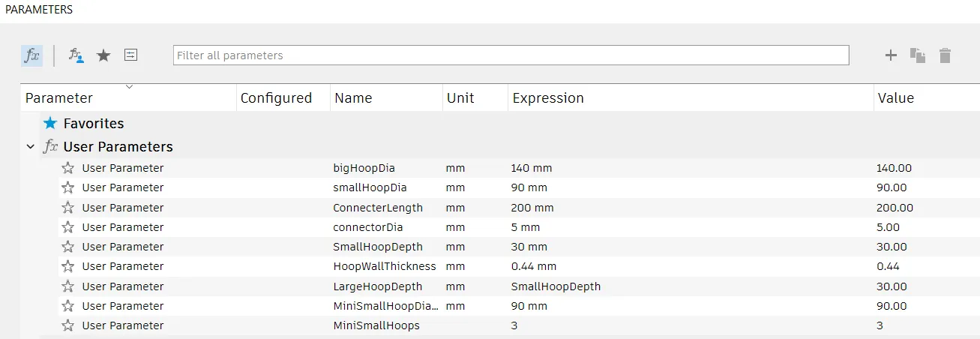Collapse the User Parameters group
The height and width of the screenshot is (339, 980).
[30, 147]
